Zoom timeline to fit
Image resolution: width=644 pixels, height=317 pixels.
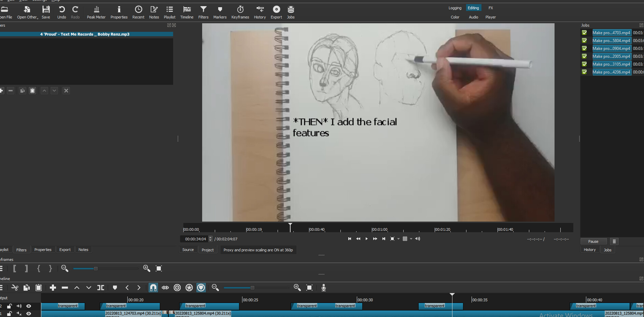[x=309, y=288]
